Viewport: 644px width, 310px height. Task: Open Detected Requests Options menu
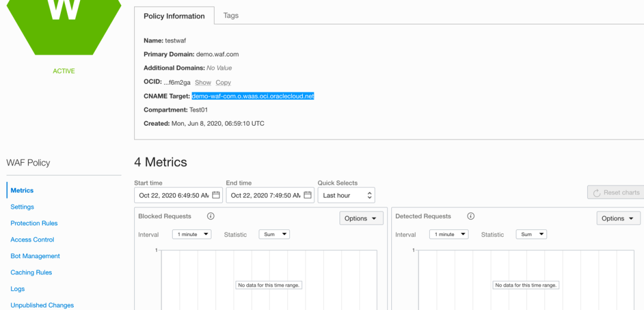(x=618, y=218)
